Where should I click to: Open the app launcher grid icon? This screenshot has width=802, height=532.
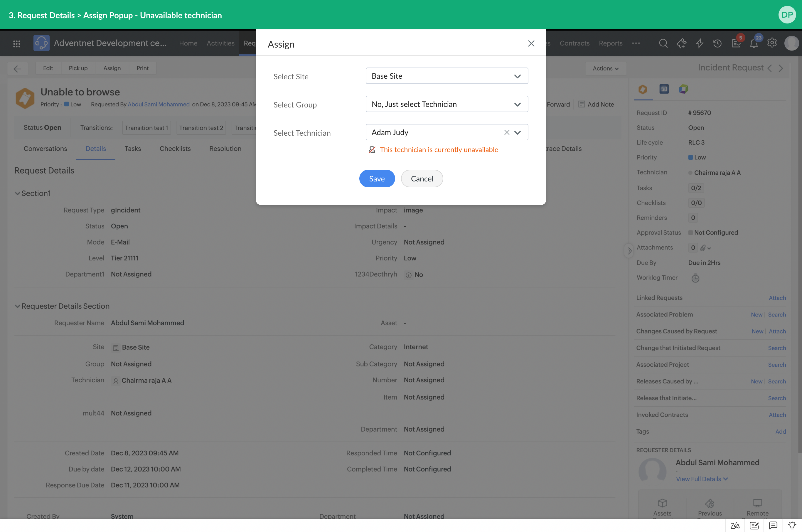[17, 43]
